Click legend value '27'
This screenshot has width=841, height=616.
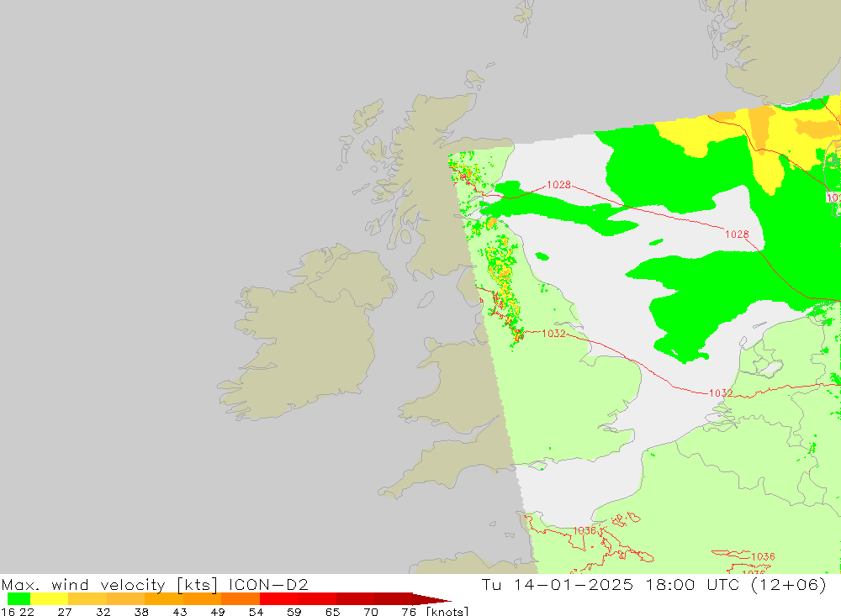65,612
